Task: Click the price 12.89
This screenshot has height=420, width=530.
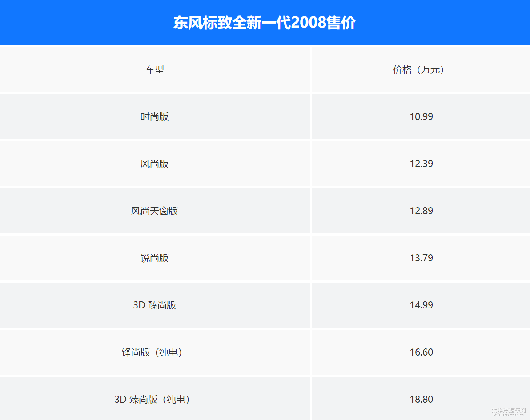Action: click(421, 211)
